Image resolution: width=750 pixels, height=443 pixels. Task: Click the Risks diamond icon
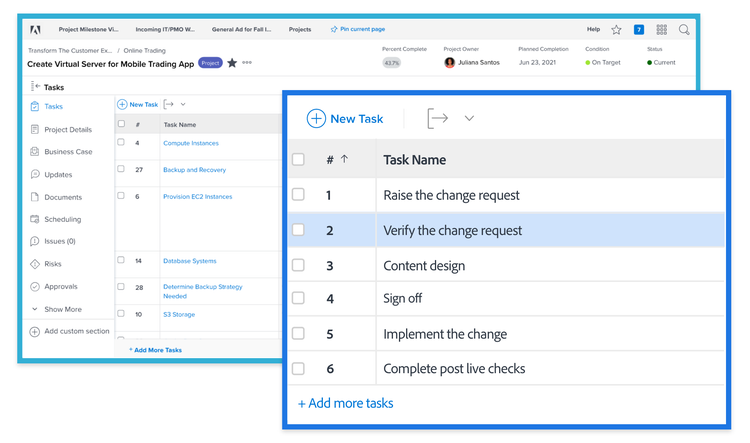(34, 264)
